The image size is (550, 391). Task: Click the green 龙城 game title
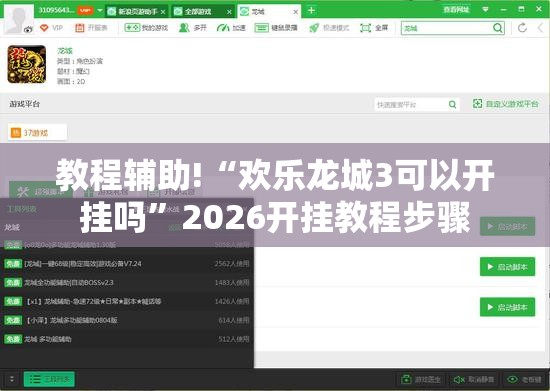point(65,51)
